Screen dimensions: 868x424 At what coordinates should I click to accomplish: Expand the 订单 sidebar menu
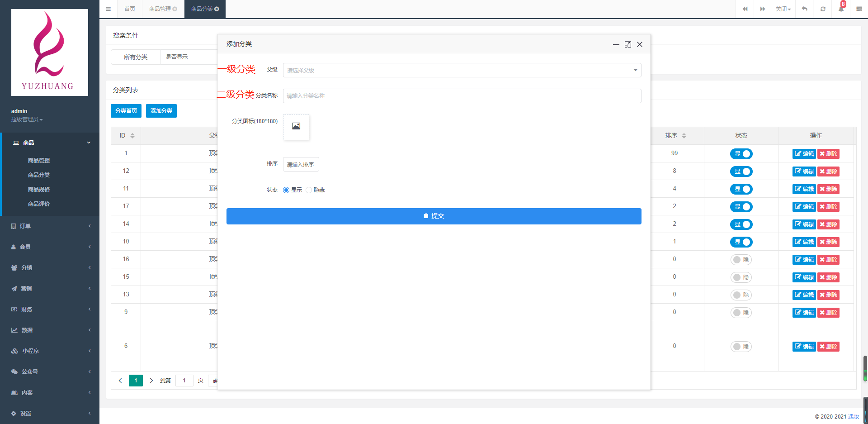tap(50, 226)
